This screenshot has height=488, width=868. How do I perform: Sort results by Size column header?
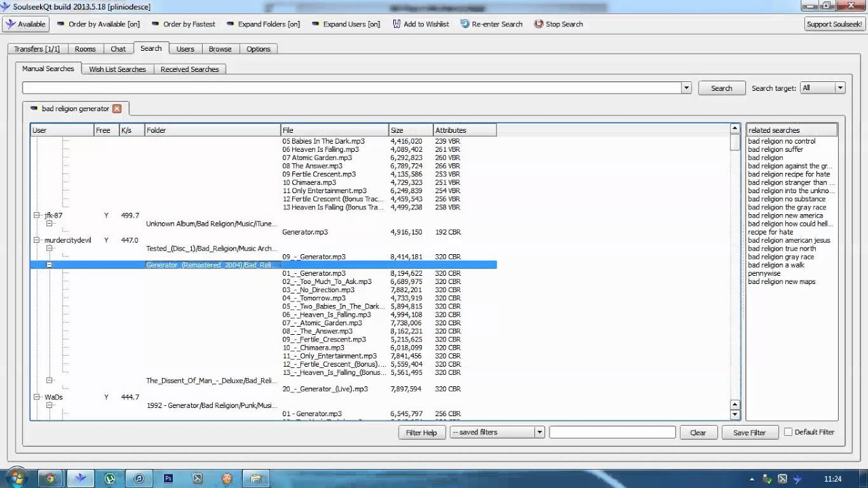coord(411,130)
